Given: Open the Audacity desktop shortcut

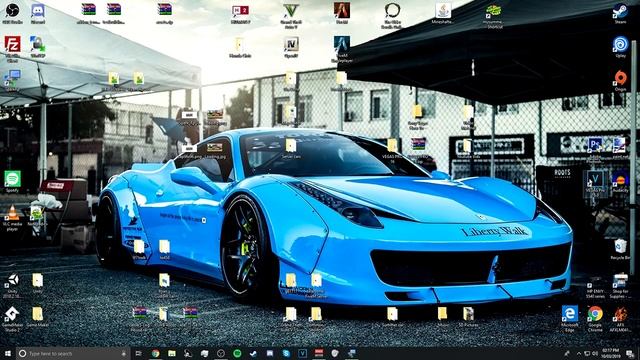Looking at the screenshot, I should (620, 181).
